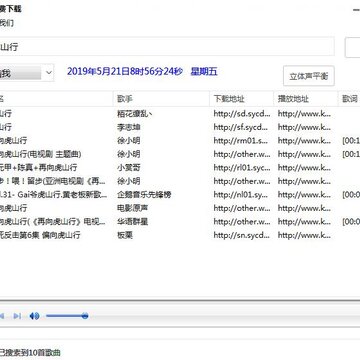Click download address http://sf.sycd...
Image resolution: width=360 pixels, height=360 pixels.
tap(242, 127)
